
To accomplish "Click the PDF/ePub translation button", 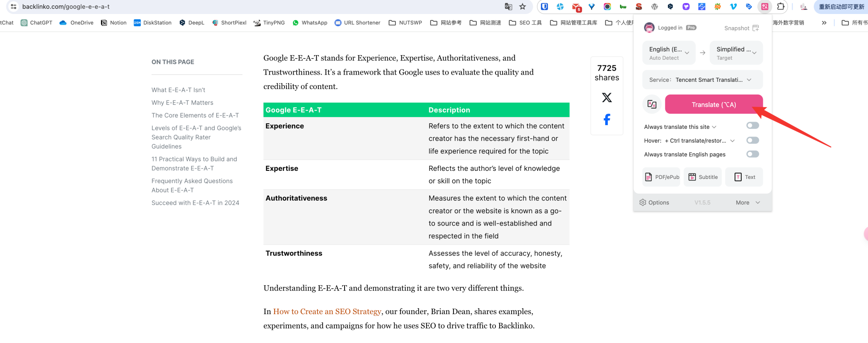I will pos(662,177).
